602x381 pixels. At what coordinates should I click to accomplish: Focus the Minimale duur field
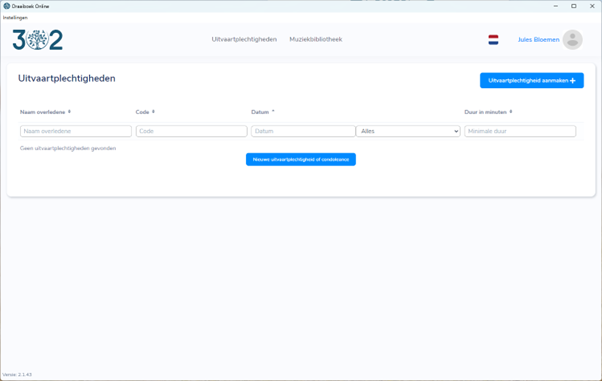(520, 131)
